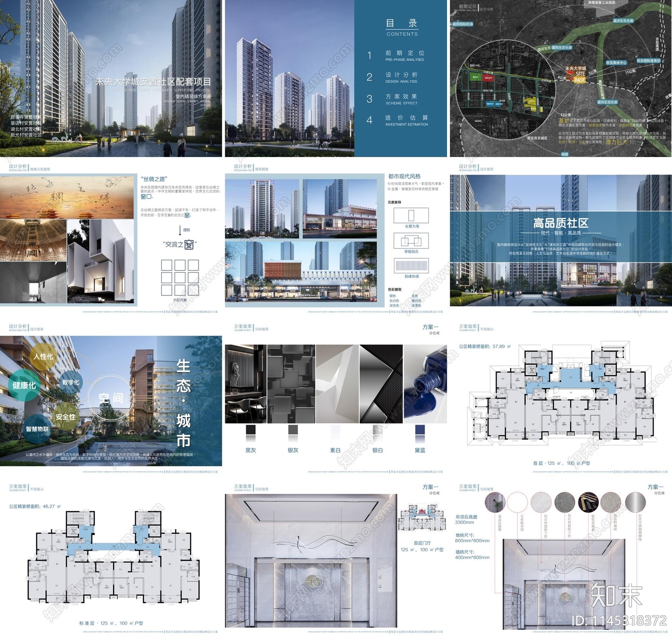
Task: Click the 都市现代风格 heading
Action: (404, 176)
